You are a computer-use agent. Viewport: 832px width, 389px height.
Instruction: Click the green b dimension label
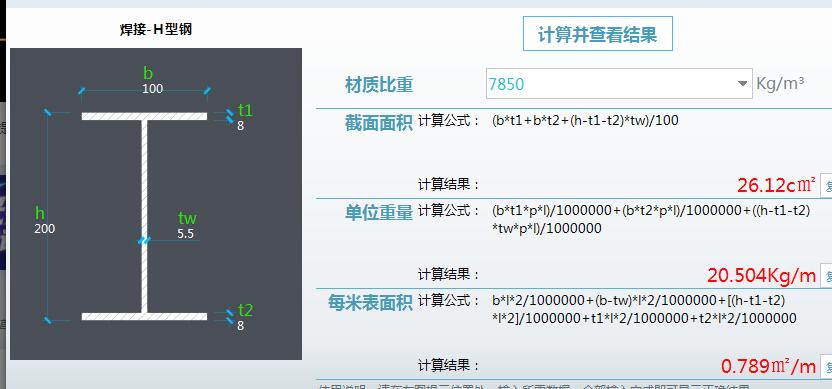(x=148, y=73)
